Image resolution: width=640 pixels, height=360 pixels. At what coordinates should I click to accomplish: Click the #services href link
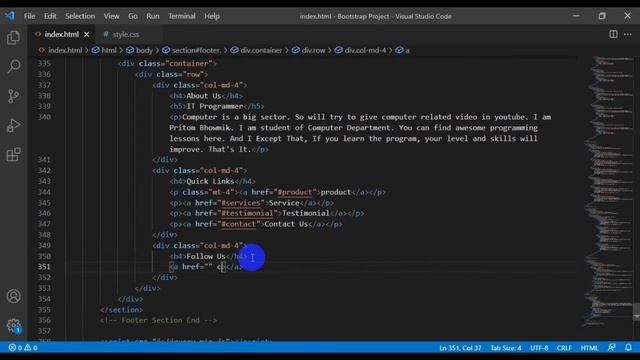pyautogui.click(x=241, y=202)
